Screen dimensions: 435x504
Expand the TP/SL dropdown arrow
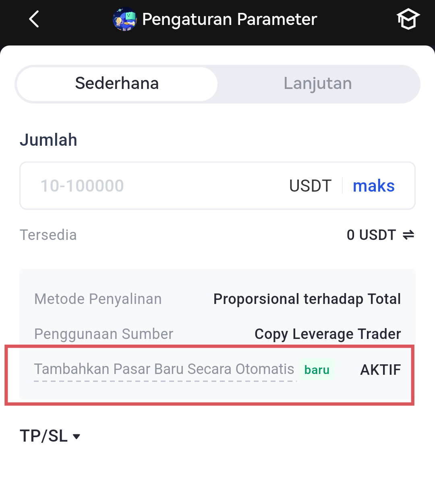[77, 436]
